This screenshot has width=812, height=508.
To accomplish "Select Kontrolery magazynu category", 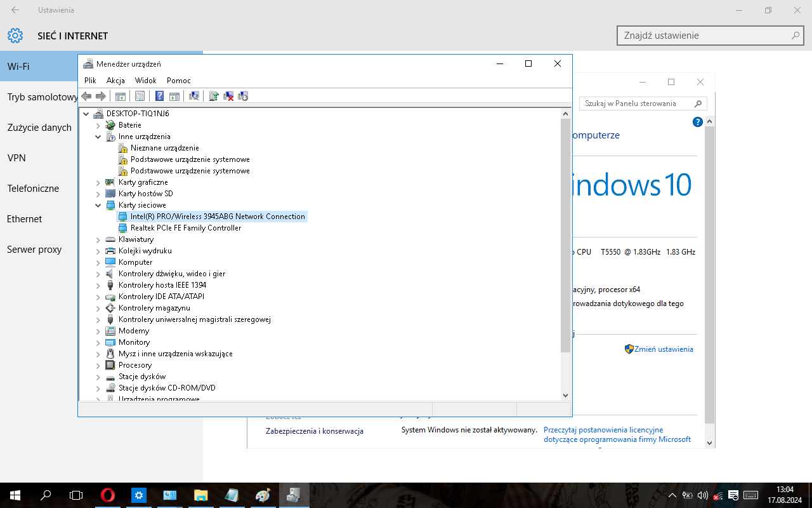I will pos(154,308).
